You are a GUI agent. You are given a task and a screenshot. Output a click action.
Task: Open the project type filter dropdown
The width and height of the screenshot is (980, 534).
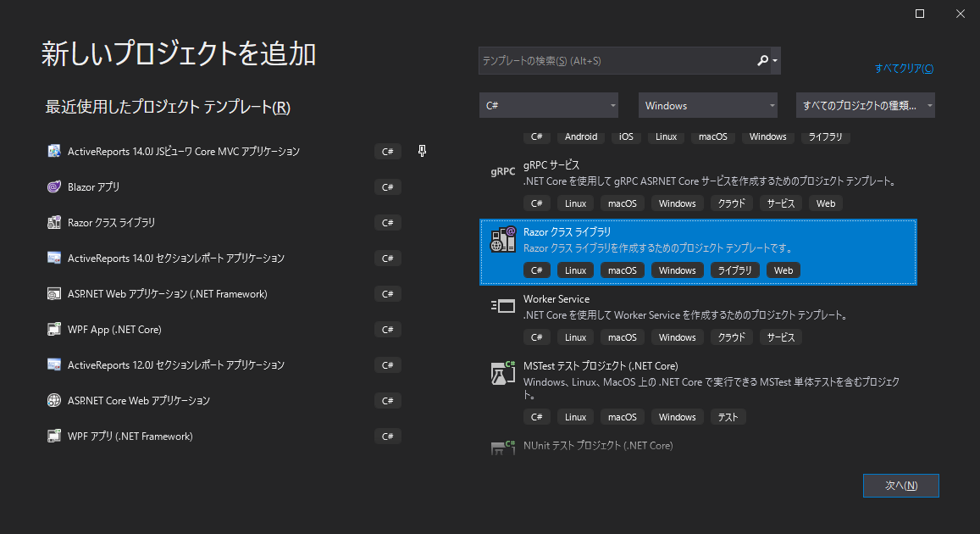point(866,105)
